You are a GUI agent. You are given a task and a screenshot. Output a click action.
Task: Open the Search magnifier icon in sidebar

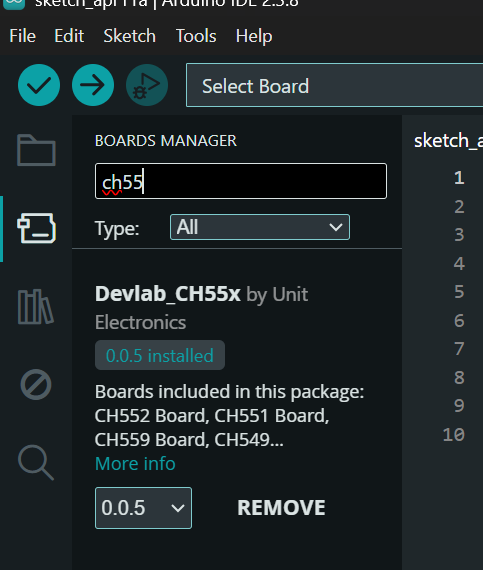point(36,462)
